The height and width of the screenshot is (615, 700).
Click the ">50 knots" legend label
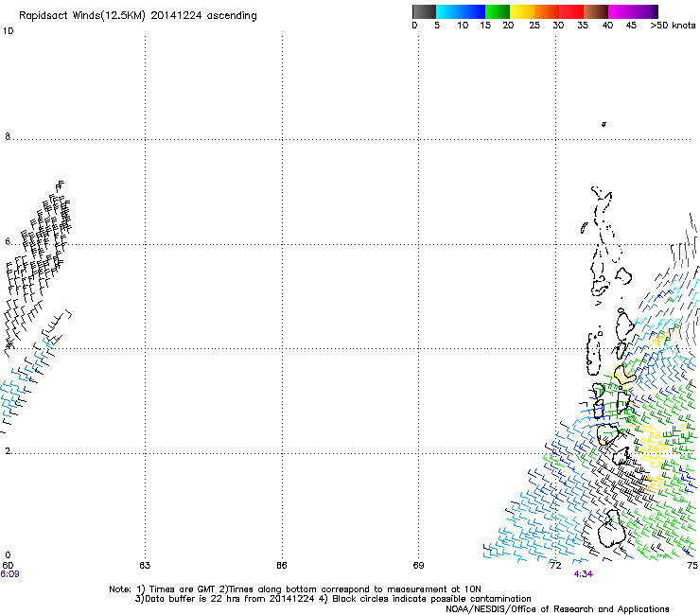(673, 26)
